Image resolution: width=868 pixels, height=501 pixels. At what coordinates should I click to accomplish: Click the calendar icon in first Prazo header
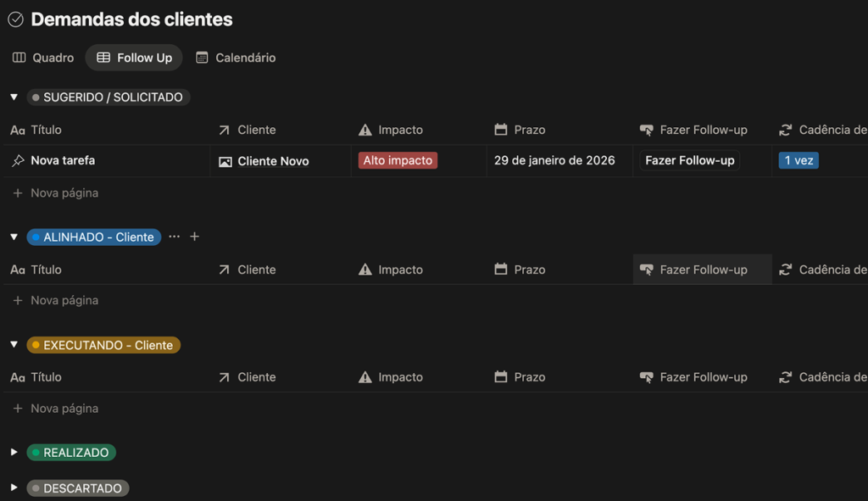[x=501, y=130]
